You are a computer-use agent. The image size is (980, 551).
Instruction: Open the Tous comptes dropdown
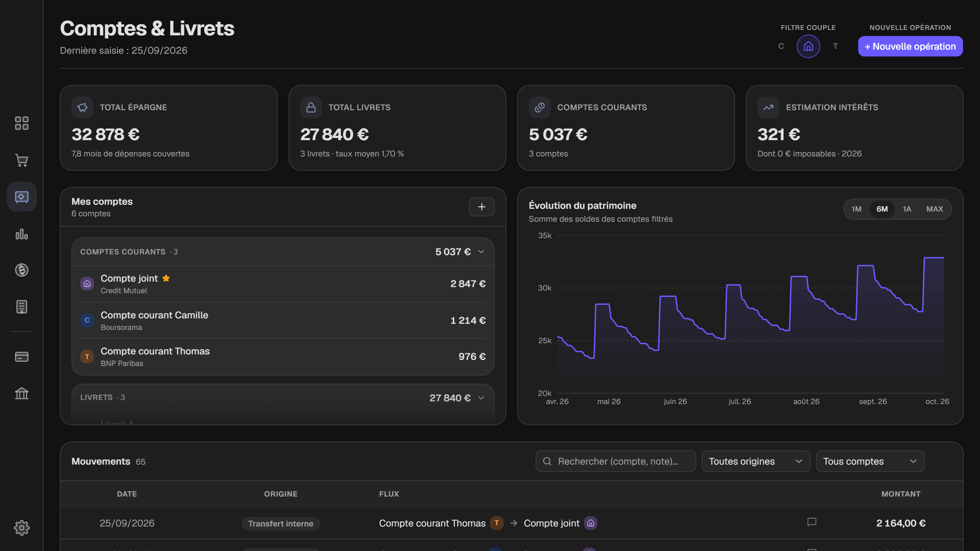[x=870, y=461]
